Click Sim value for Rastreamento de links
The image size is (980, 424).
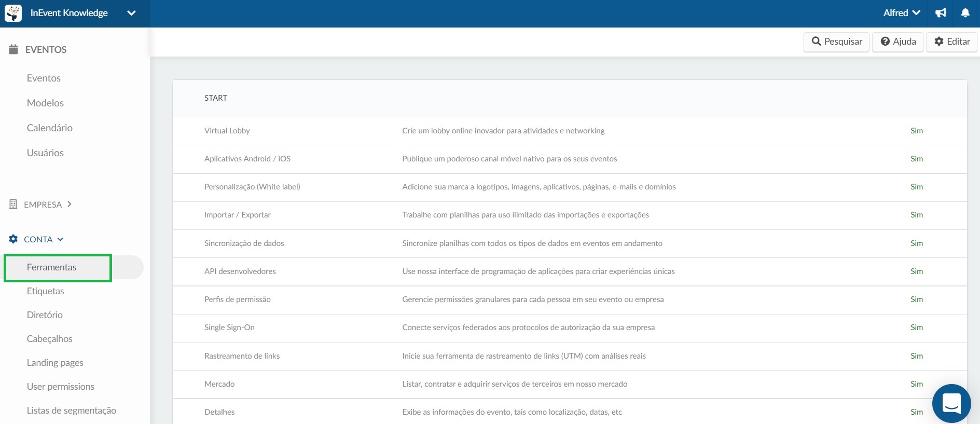(917, 356)
